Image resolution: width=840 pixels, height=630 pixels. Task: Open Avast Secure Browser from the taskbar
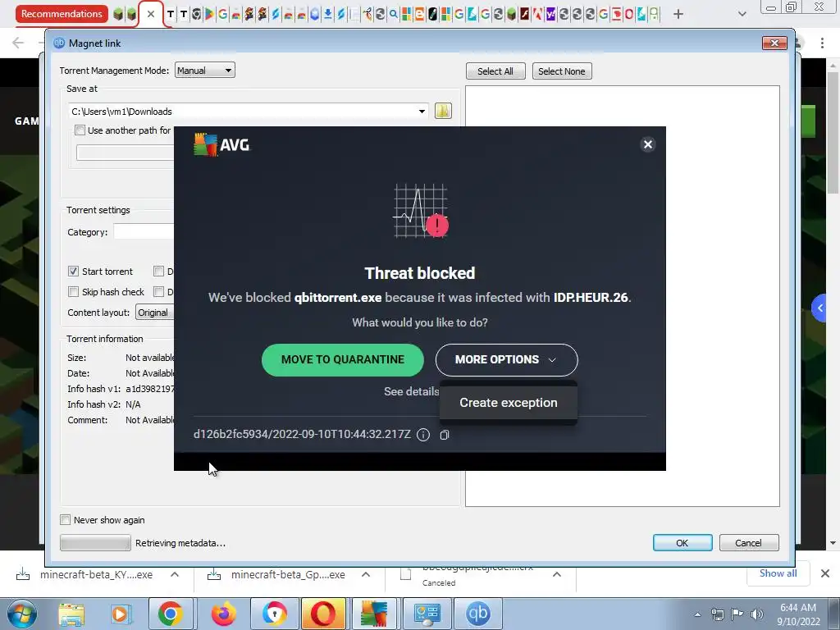(274, 614)
